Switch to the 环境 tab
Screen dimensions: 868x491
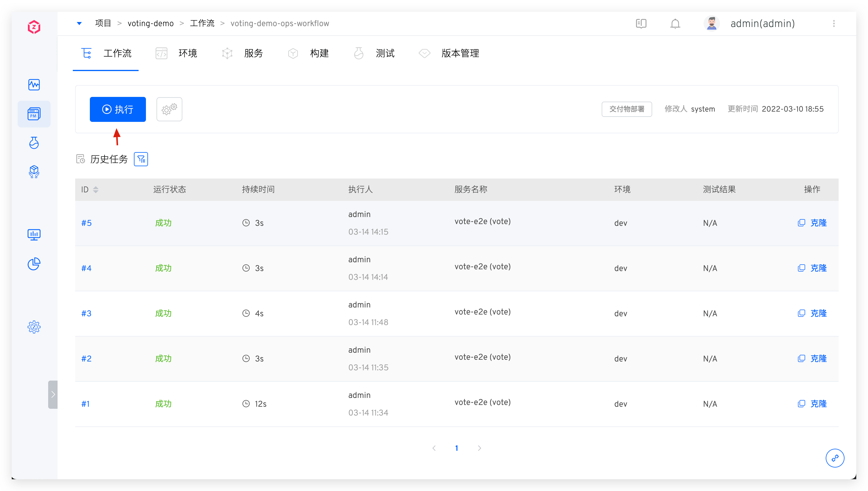coord(188,53)
